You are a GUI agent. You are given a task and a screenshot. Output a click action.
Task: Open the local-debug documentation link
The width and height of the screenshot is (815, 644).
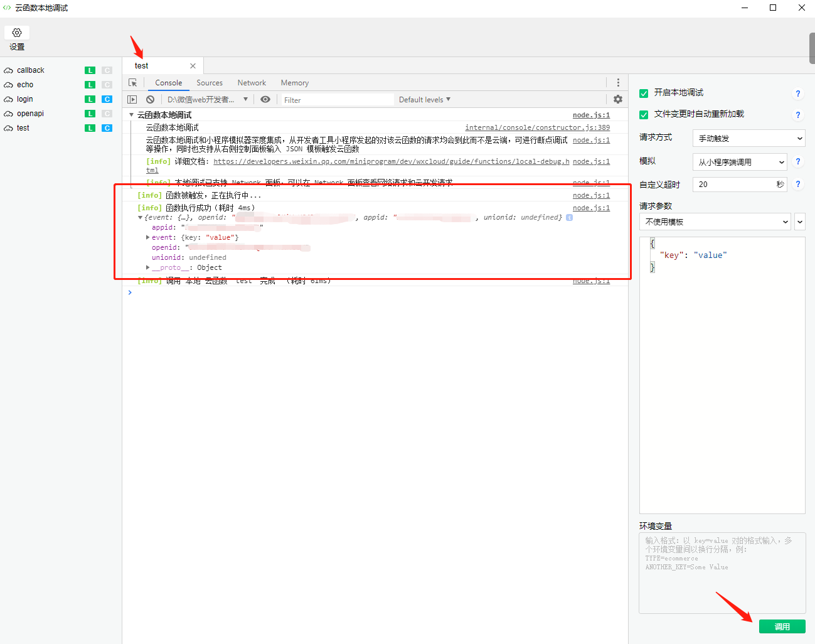pyautogui.click(x=392, y=161)
